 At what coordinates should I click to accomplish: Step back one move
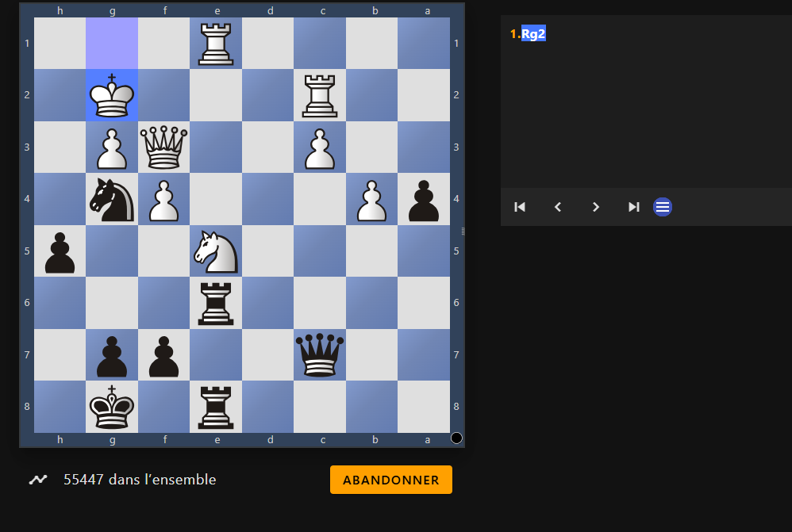(x=558, y=207)
